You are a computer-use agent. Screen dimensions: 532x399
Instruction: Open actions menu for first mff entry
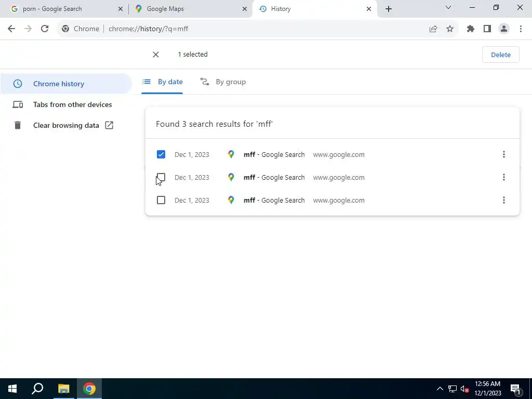(504, 154)
